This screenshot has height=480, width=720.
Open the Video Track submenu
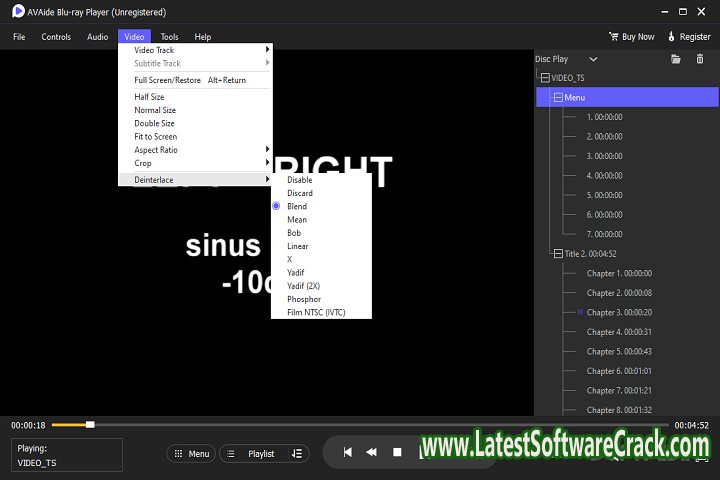(196, 50)
